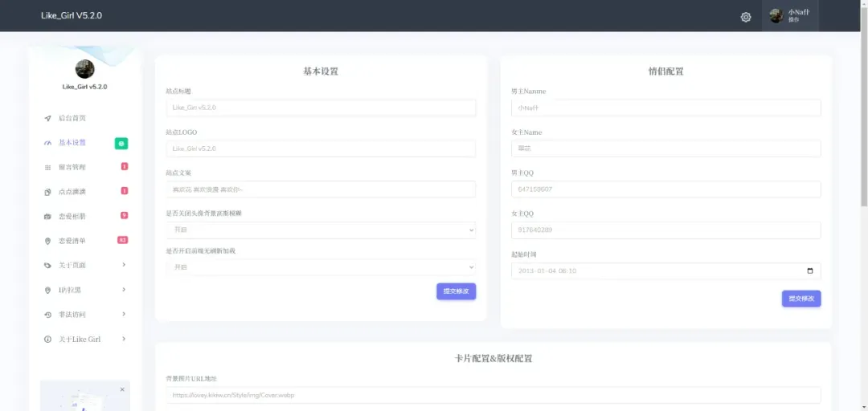The width and height of the screenshot is (868, 411).
Task: Expand the 关于Like Girl submenu chevron
Action: pyautogui.click(x=124, y=339)
